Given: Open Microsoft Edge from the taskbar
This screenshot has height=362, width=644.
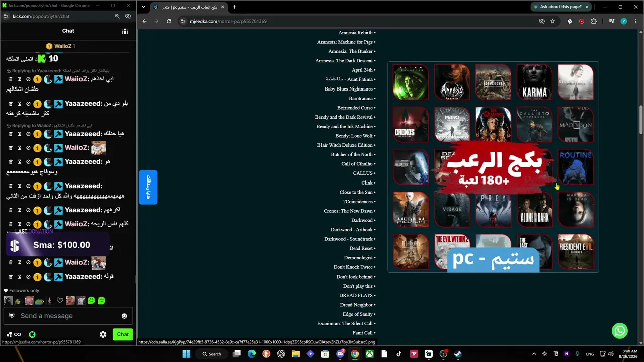Looking at the screenshot, I should click(252, 354).
